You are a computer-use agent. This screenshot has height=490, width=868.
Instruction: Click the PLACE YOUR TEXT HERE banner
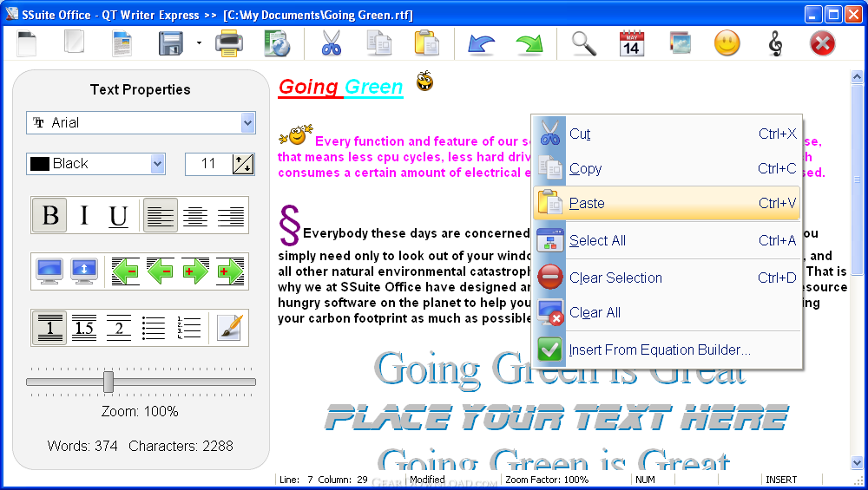tap(556, 417)
